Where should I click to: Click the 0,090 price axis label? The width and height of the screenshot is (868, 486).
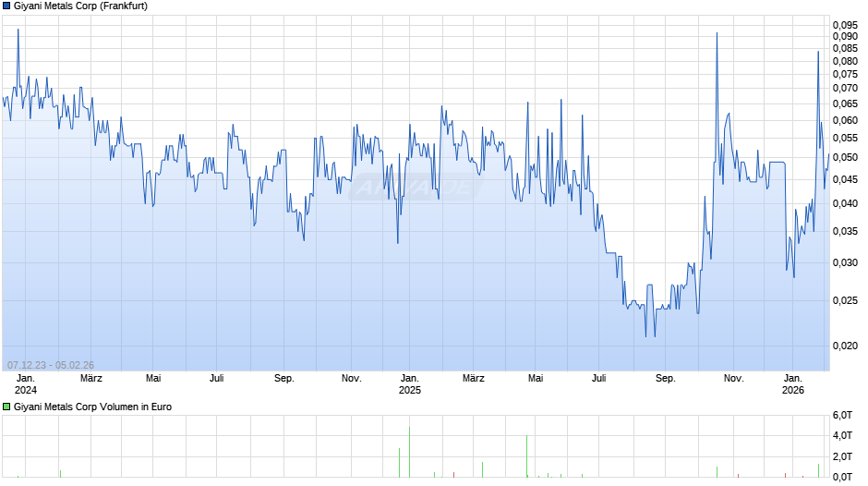point(845,36)
